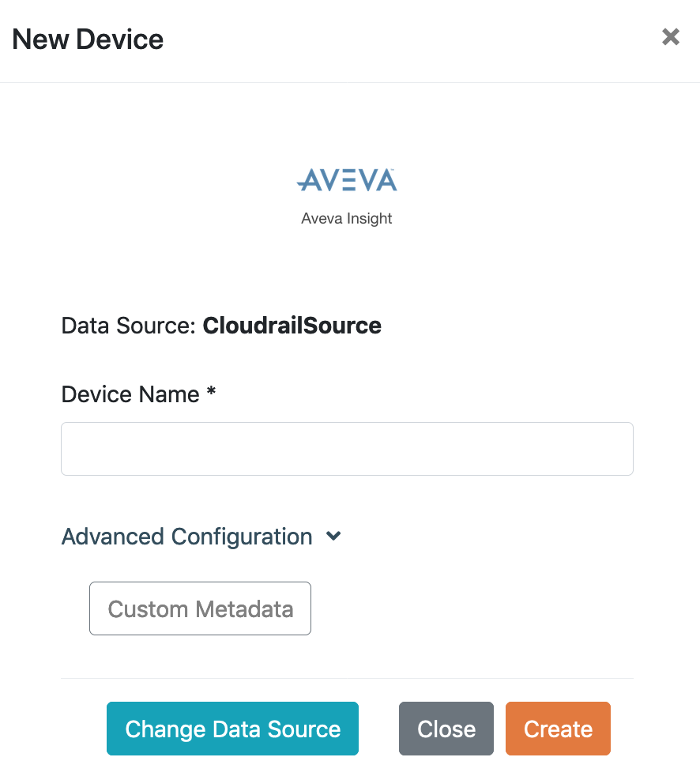Dismiss the New Device dialog via X icon
The height and width of the screenshot is (776, 700).
tap(670, 36)
